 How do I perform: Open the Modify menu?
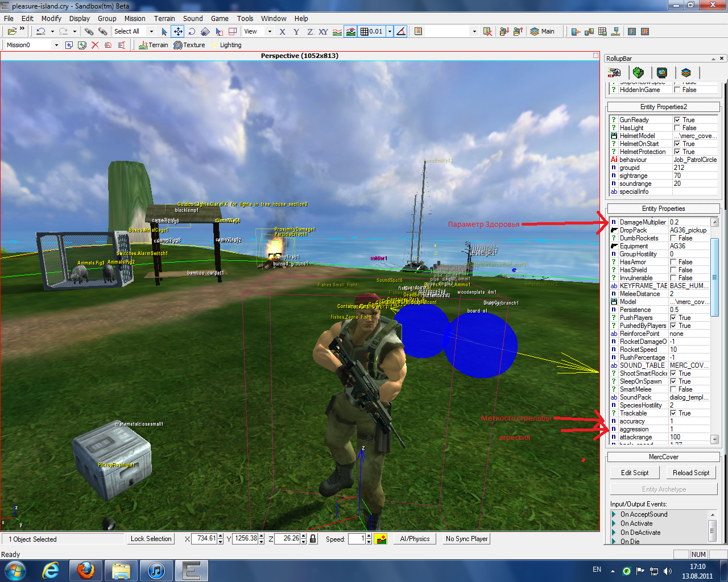[x=51, y=18]
